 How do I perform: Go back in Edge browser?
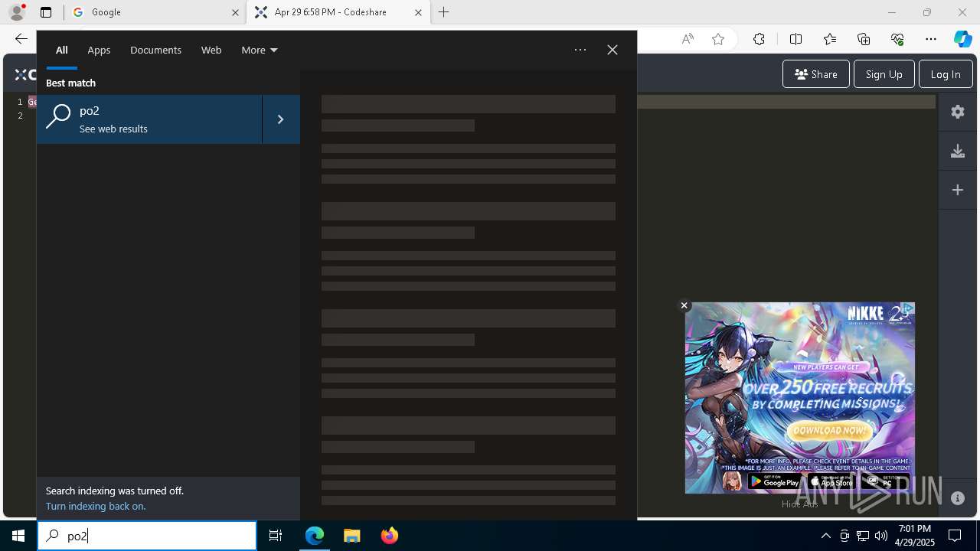pos(21,39)
